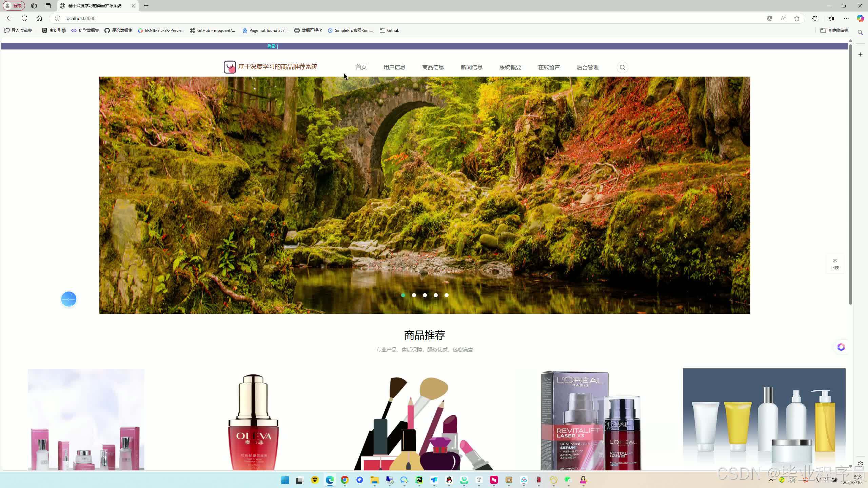Click the profile 登录 button in title bar
The width and height of the screenshot is (868, 488).
tap(14, 6)
